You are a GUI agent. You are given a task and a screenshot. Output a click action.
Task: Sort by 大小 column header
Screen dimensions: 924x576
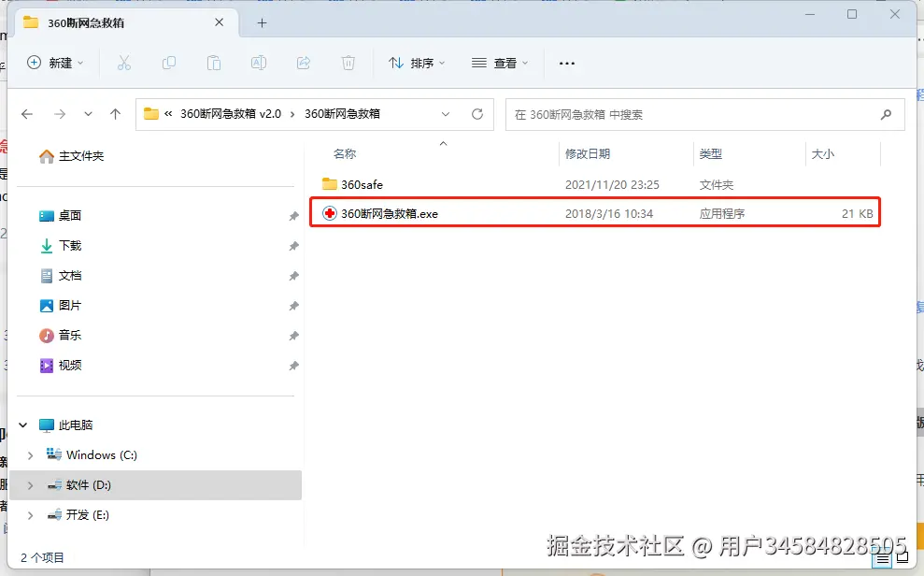point(823,154)
